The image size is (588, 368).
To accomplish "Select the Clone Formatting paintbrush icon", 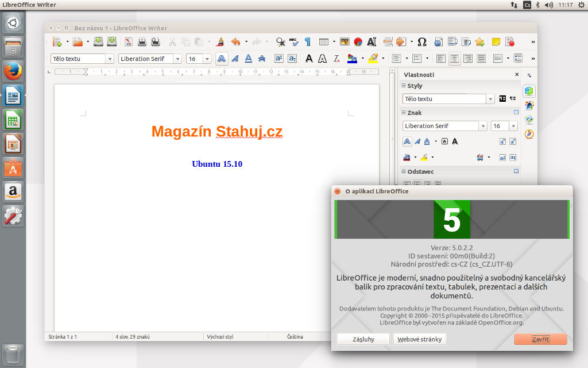I will (x=220, y=41).
